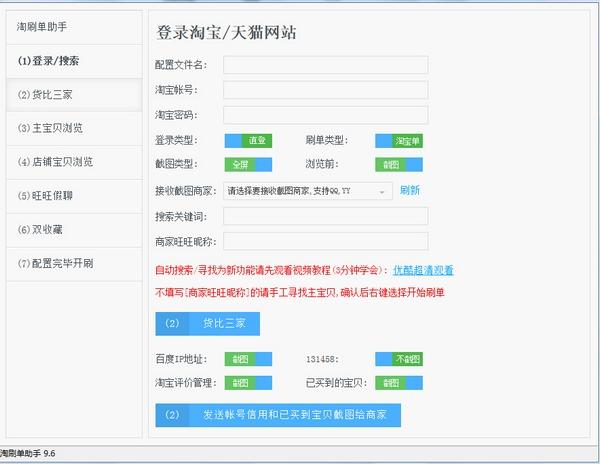Click the 接收截图商家 label

pos(186,190)
